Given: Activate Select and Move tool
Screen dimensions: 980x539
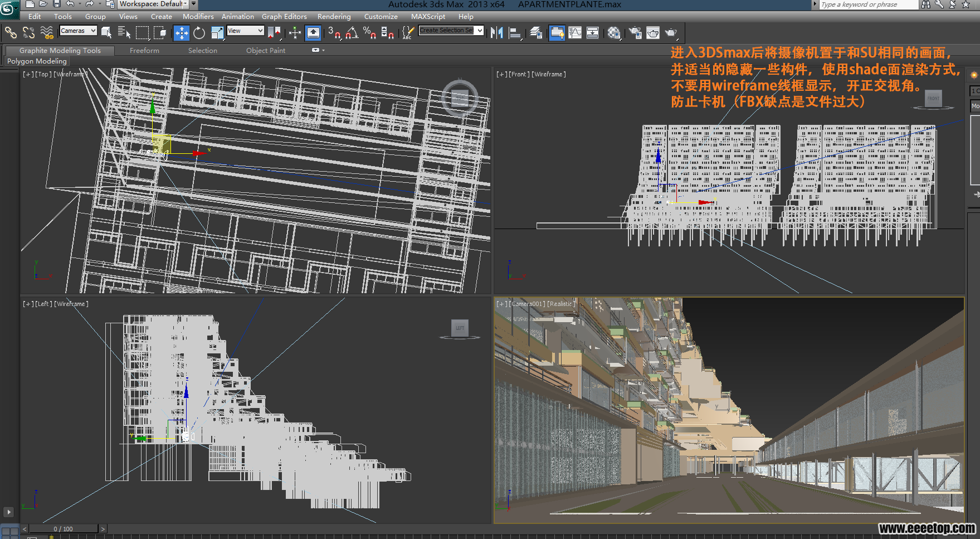Looking at the screenshot, I should tap(182, 33).
